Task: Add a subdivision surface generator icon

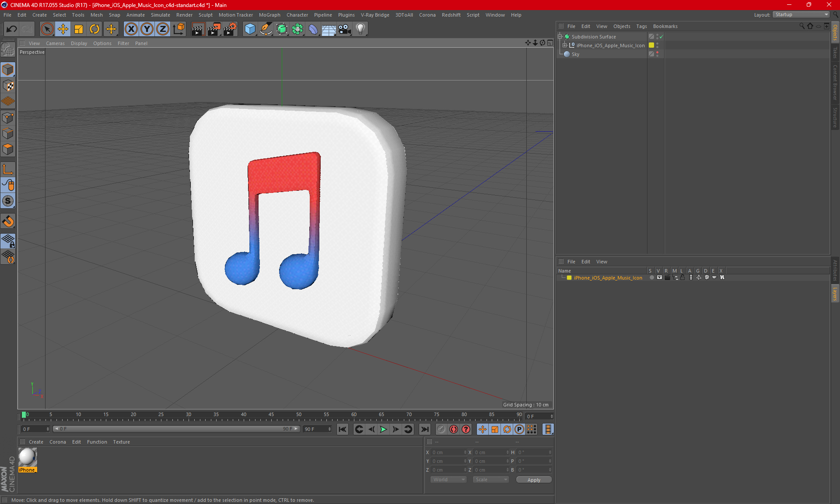Action: click(282, 29)
